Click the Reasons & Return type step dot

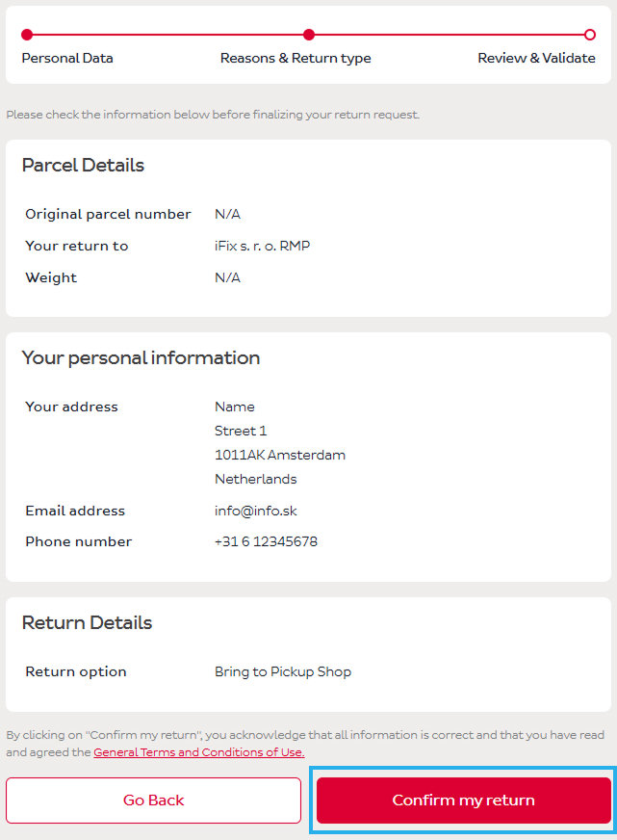pos(309,35)
